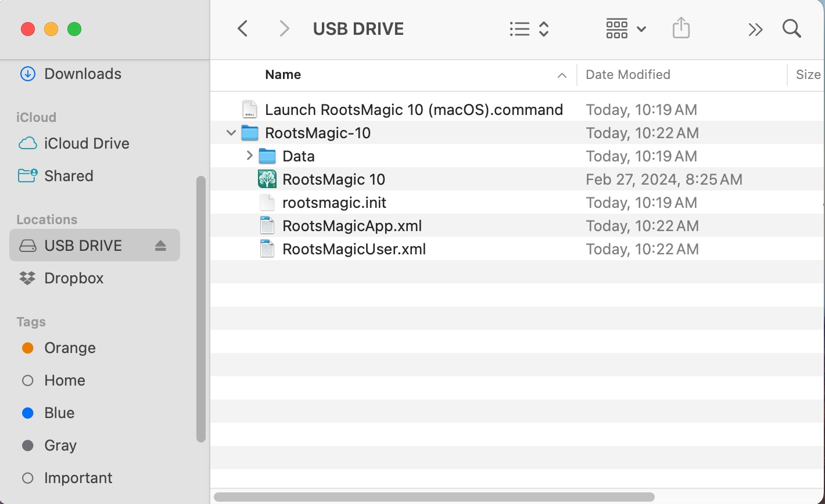This screenshot has width=825, height=504.
Task: Click the Dropbox logo icon in sidebar
Action: (27, 278)
